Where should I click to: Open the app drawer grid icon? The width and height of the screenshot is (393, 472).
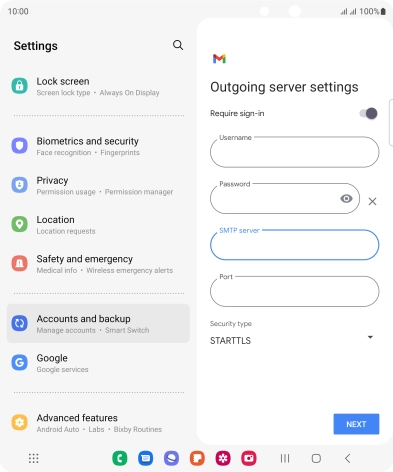pyautogui.click(x=33, y=458)
